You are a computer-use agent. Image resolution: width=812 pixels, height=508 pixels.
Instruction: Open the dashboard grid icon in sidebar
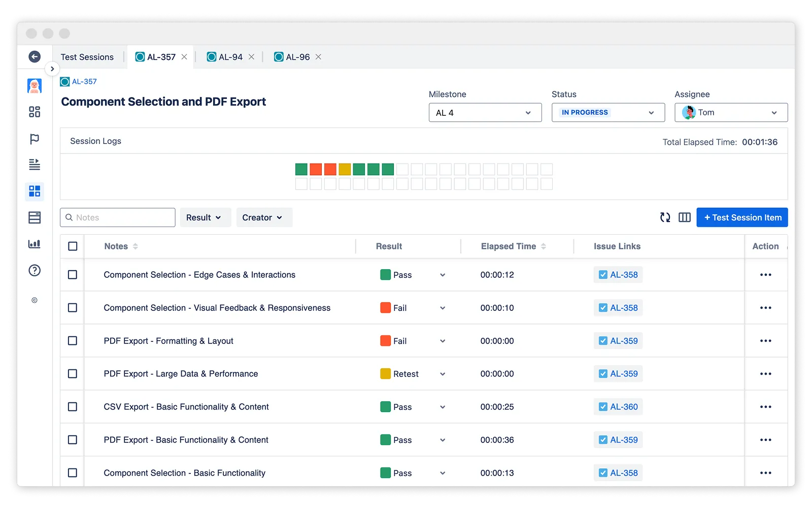click(35, 112)
